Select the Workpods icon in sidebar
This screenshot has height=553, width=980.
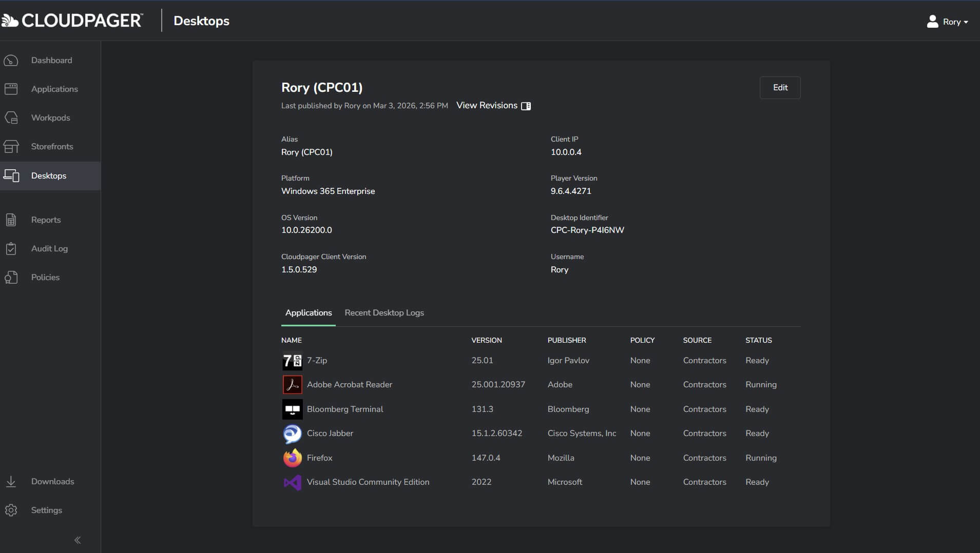click(x=11, y=118)
